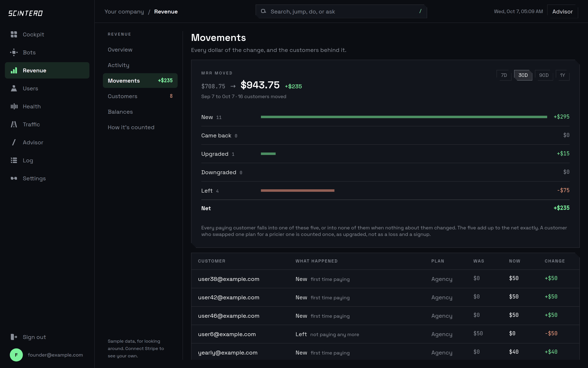Viewport: 588px width, 368px height.
Task: Open the Log section label
Action: coord(28,160)
